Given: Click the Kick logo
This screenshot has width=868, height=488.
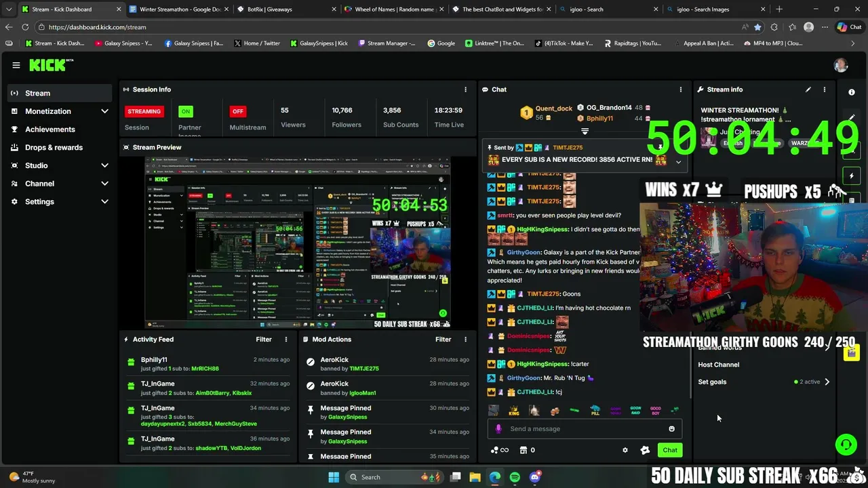Looking at the screenshot, I should point(51,65).
